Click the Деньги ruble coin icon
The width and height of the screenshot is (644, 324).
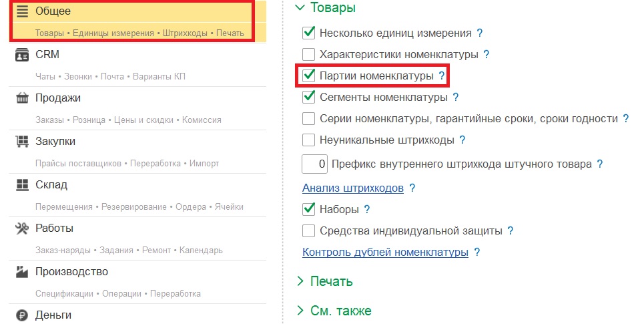[x=22, y=315]
